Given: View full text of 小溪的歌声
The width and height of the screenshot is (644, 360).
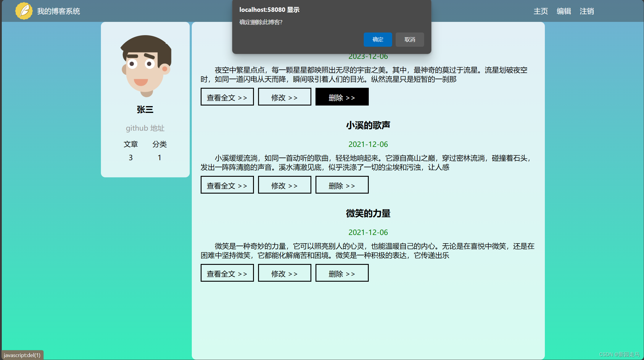Looking at the screenshot, I should pyautogui.click(x=227, y=185).
